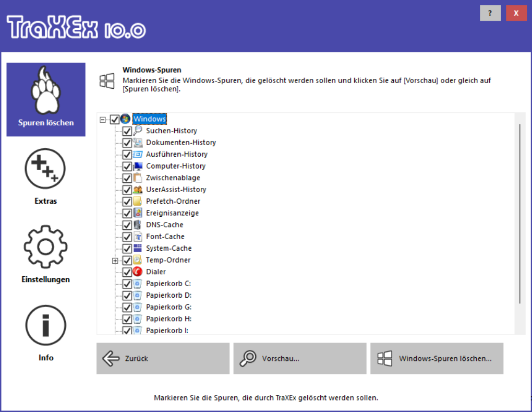The image size is (532, 412).
Task: Click the Zwischenablage clipboard icon
Action: tap(137, 178)
